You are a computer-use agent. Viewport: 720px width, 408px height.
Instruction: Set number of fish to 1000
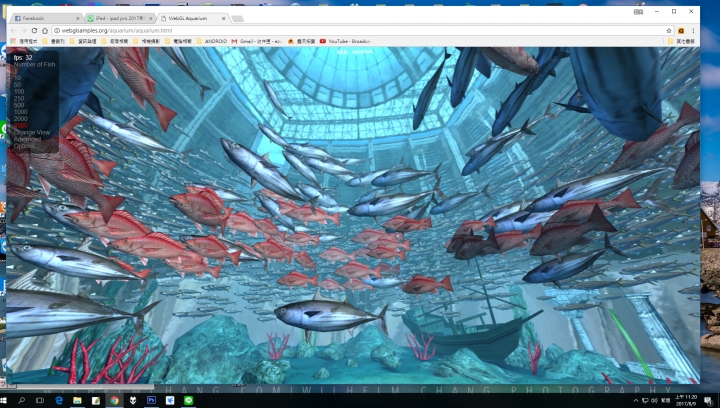21,112
